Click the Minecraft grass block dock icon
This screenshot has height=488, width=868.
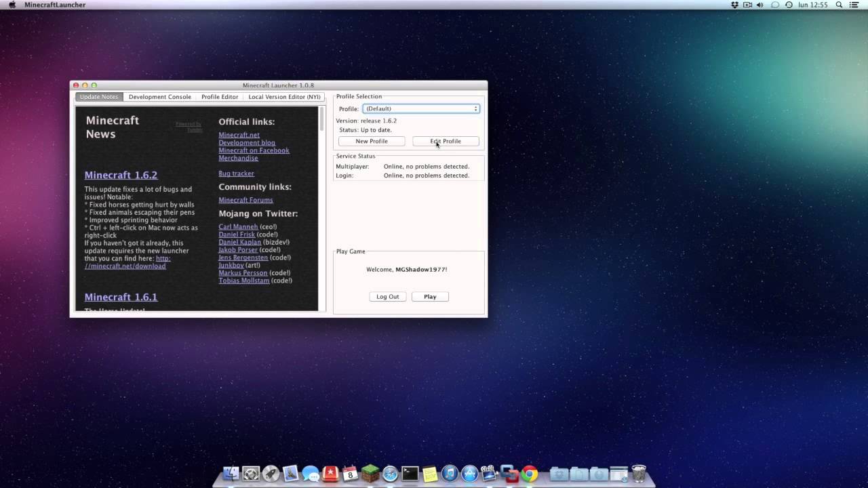click(370, 473)
